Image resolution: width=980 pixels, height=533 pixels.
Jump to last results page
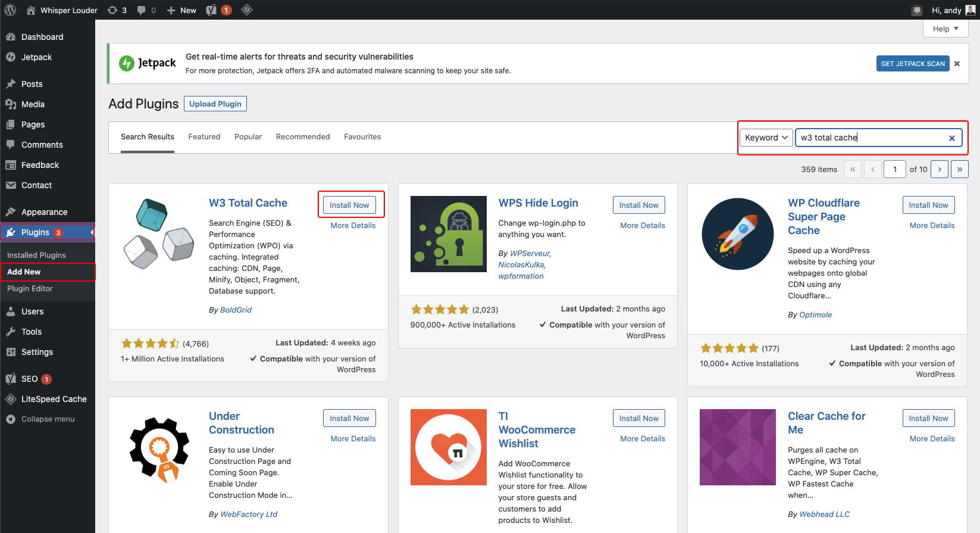[x=960, y=169]
